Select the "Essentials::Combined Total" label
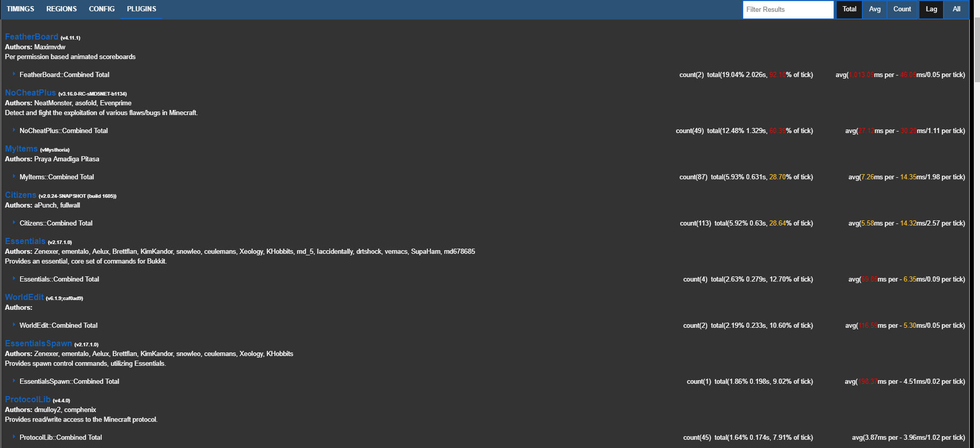Viewport: 980px width, 448px height. tap(59, 279)
